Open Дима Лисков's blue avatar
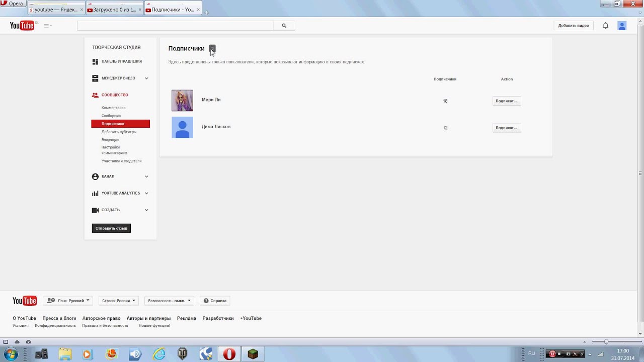This screenshot has height=362, width=644. tap(182, 127)
